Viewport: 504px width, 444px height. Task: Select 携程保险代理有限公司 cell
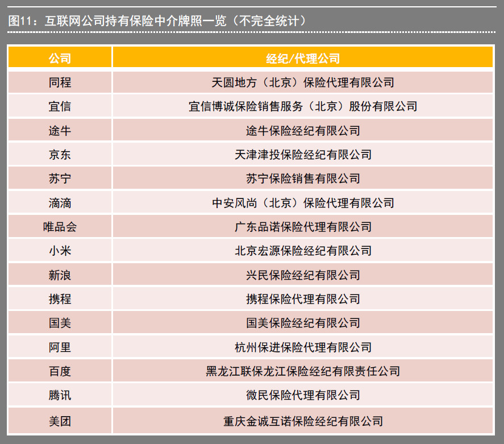tap(303, 298)
